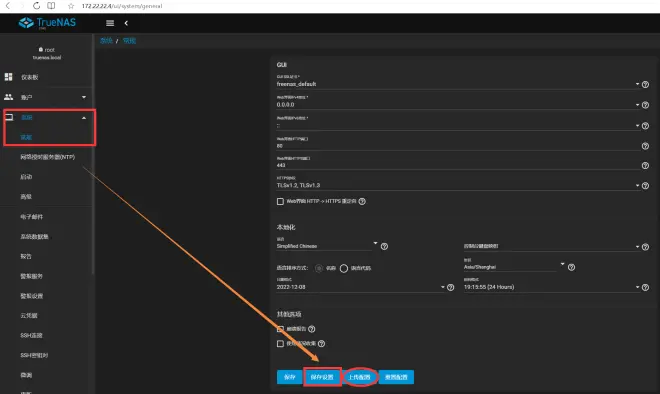Open the SSH Keypairs (SSH密钥对) sidebar item
This screenshot has height=394, width=660.
[34, 355]
